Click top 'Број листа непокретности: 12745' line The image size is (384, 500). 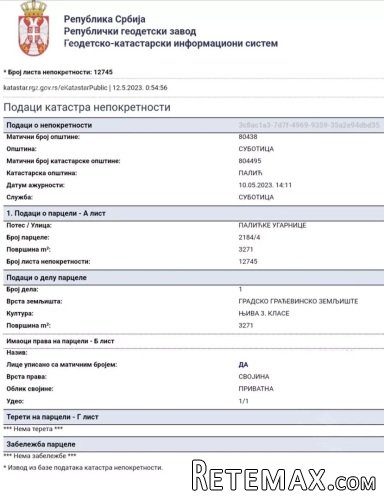pos(58,72)
